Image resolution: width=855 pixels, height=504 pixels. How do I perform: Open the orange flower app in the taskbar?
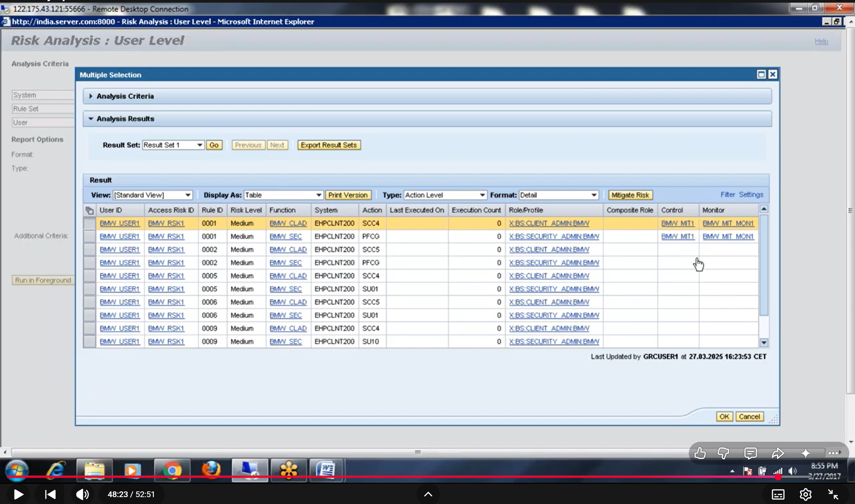289,470
